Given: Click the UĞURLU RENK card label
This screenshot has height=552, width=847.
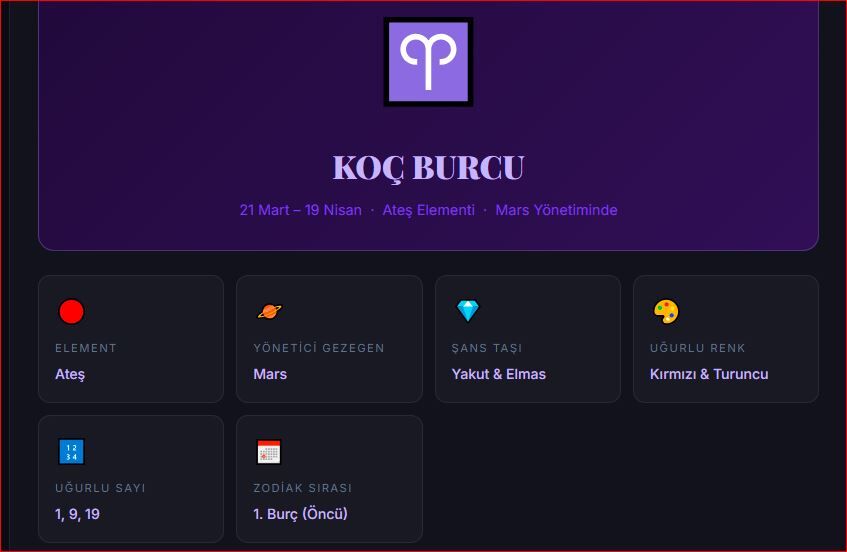Looking at the screenshot, I should pyautogui.click(x=698, y=348).
